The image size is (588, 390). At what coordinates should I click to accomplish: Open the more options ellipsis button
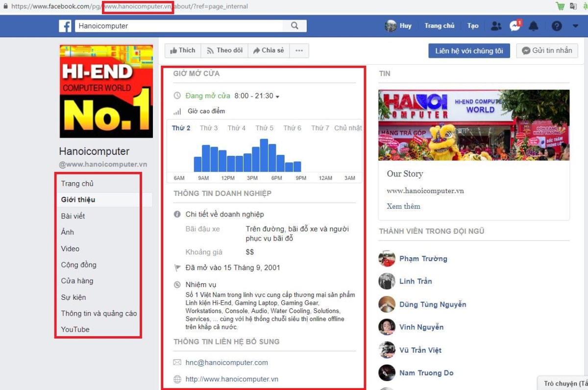pos(299,50)
